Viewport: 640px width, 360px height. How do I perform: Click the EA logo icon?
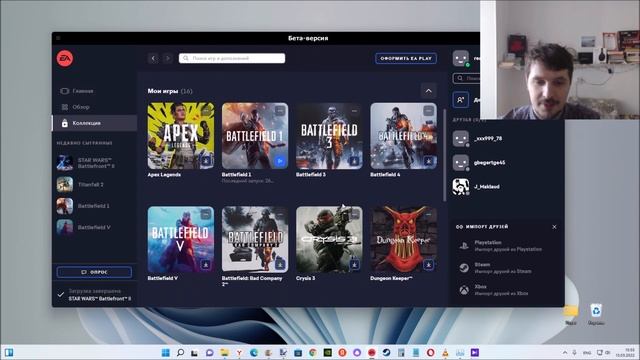click(x=65, y=58)
